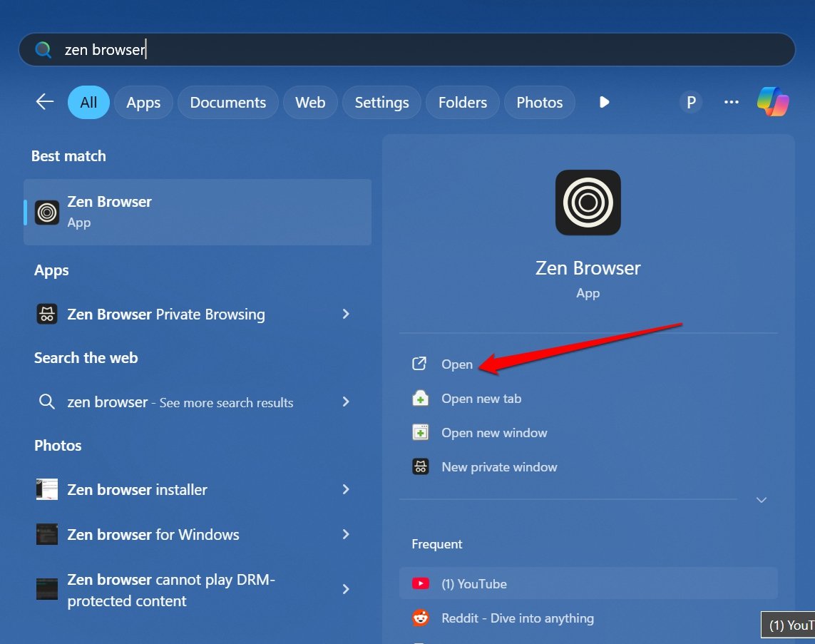Click the Reddit mascot icon

click(x=421, y=618)
